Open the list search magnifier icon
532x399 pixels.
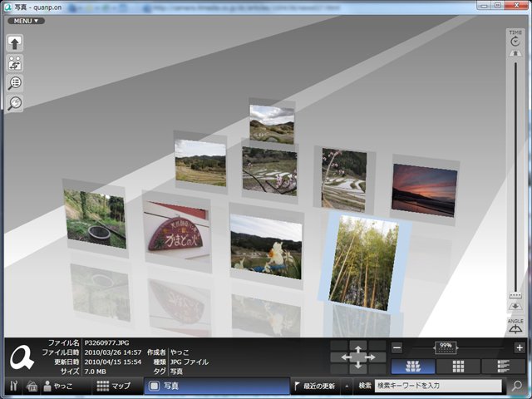(x=15, y=83)
